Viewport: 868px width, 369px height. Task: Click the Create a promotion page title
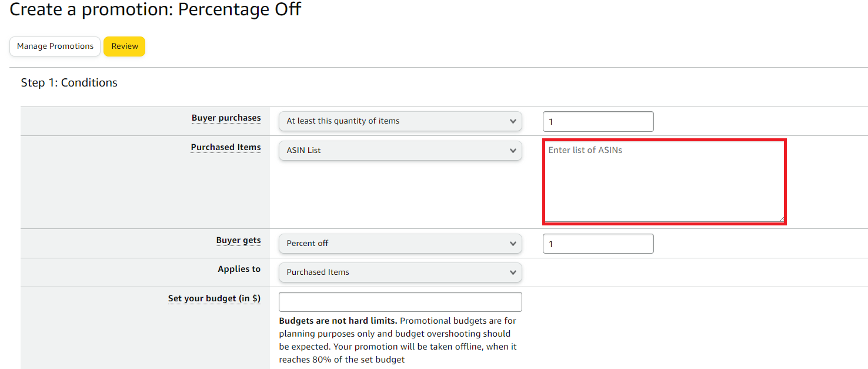point(155,9)
